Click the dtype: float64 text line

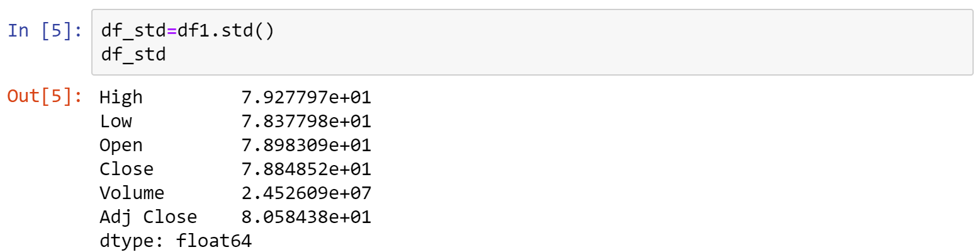click(176, 241)
